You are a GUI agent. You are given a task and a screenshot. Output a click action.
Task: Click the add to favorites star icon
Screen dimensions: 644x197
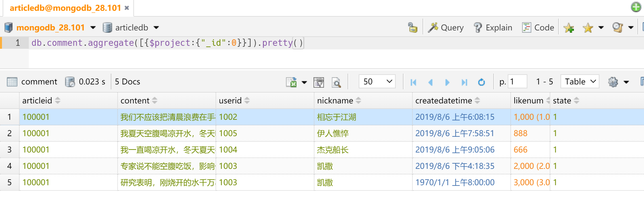(569, 28)
